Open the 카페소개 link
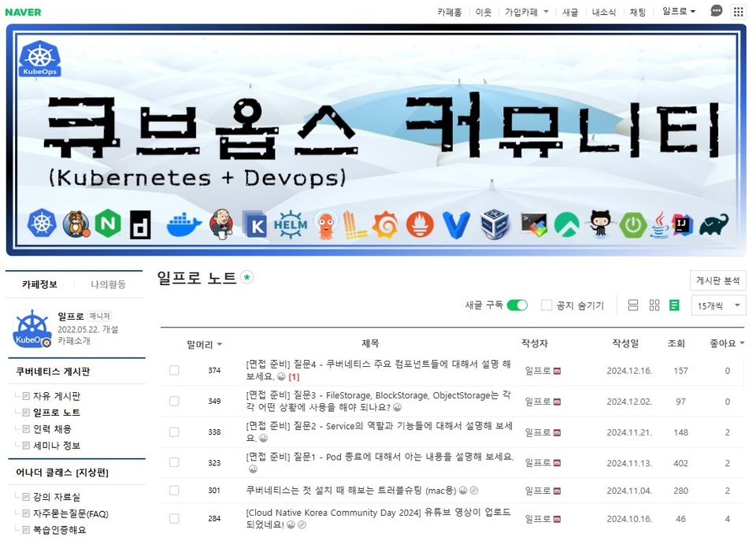This screenshot has height=541, width=756. [x=74, y=341]
